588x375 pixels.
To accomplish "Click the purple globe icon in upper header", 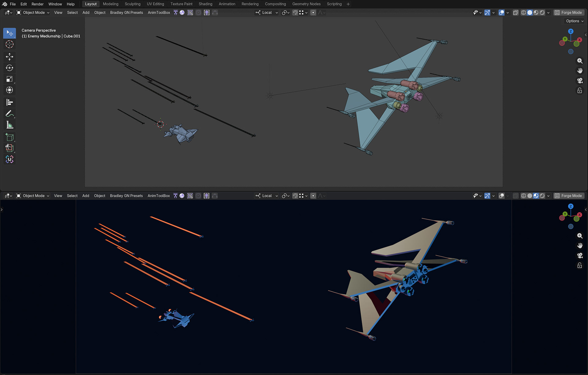I will [182, 13].
